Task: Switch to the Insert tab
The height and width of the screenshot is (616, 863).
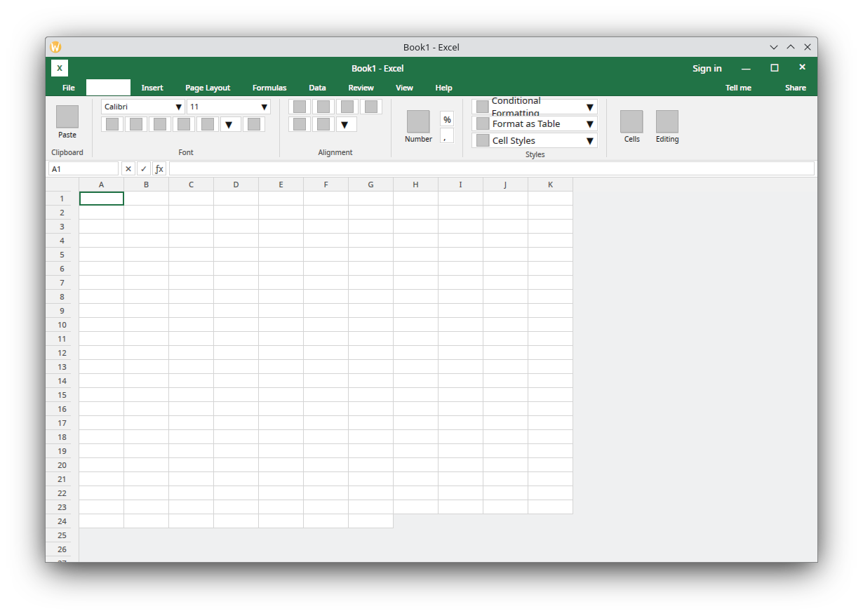Action: pyautogui.click(x=152, y=88)
